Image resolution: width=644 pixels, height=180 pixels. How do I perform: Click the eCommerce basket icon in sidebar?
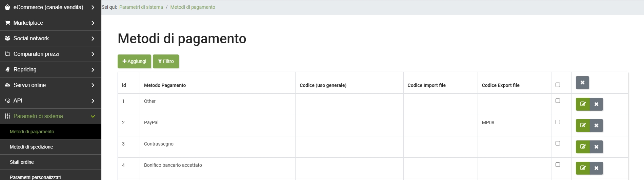(7, 7)
